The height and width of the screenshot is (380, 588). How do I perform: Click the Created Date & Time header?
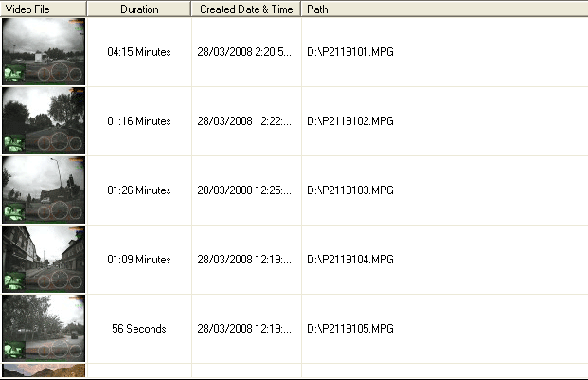click(245, 9)
